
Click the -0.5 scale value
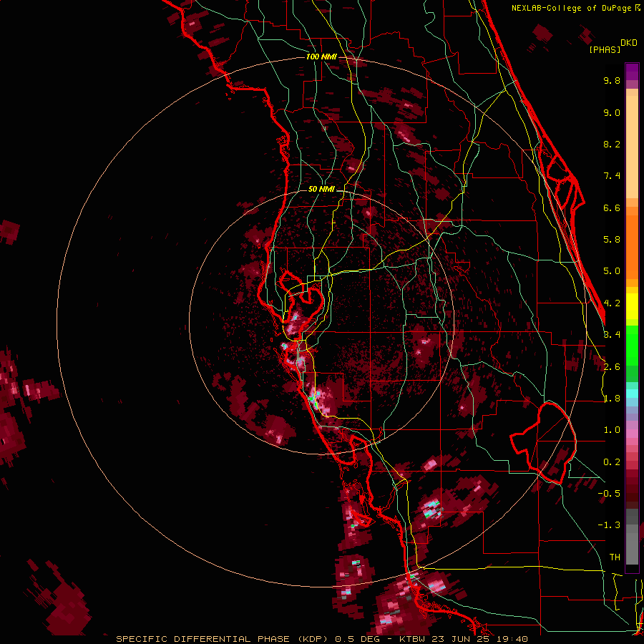point(609,494)
